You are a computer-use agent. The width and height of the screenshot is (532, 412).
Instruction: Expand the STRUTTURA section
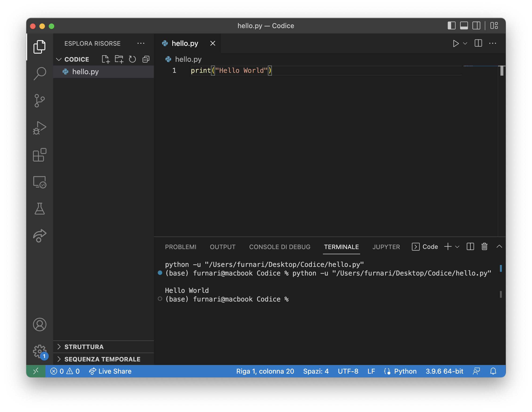[x=84, y=347]
